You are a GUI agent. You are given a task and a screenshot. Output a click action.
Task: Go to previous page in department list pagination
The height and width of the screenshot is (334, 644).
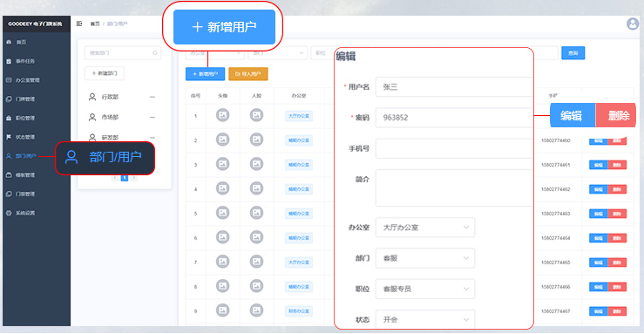(115, 178)
